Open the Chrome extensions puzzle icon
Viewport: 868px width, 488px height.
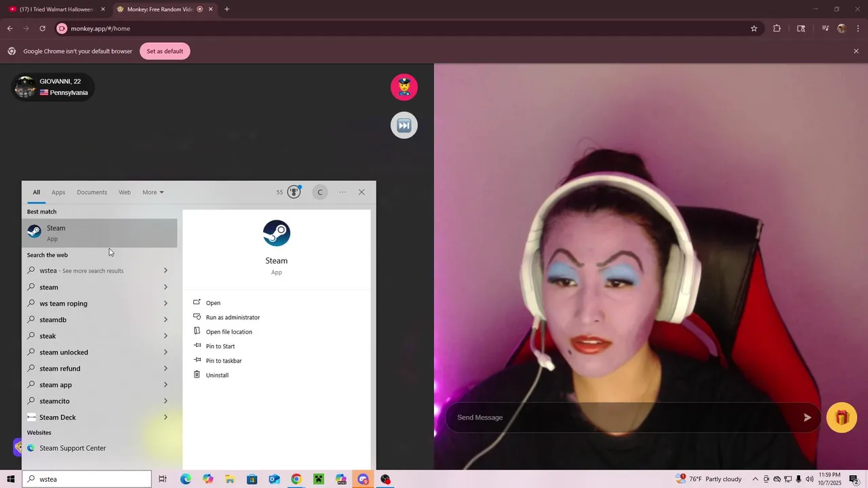777,28
